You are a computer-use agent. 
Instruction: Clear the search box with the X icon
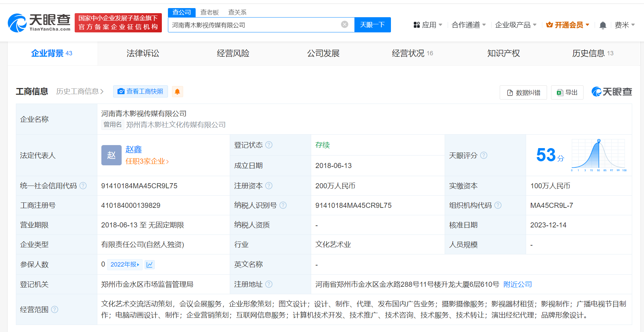(x=344, y=24)
